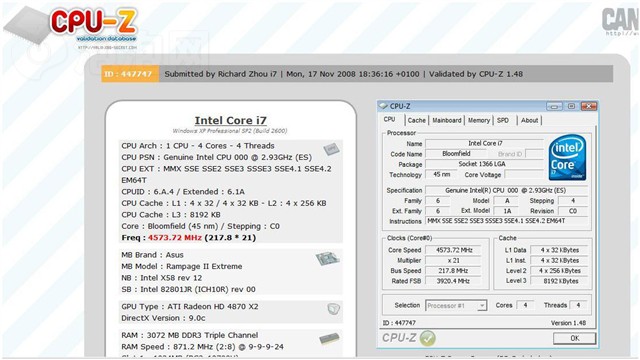This screenshot has height=360, width=640.
Task: Click the Intel Core i7 badge logo
Action: (567, 158)
